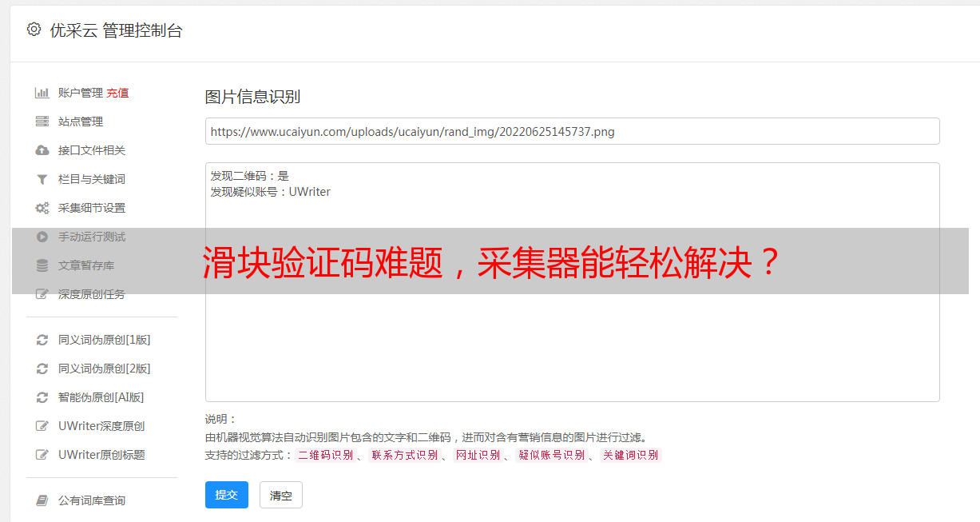Click the image URL input field
The width and height of the screenshot is (980, 522).
[572, 131]
